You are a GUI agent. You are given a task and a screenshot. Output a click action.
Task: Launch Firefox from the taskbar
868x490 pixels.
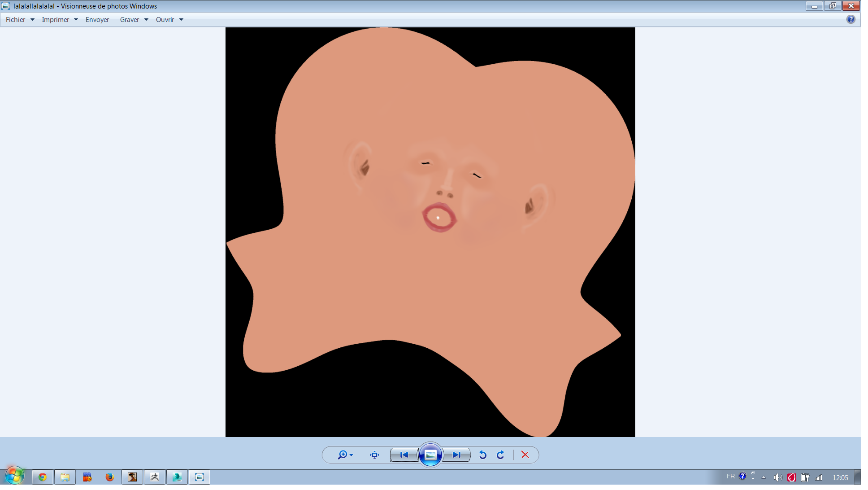tap(110, 477)
